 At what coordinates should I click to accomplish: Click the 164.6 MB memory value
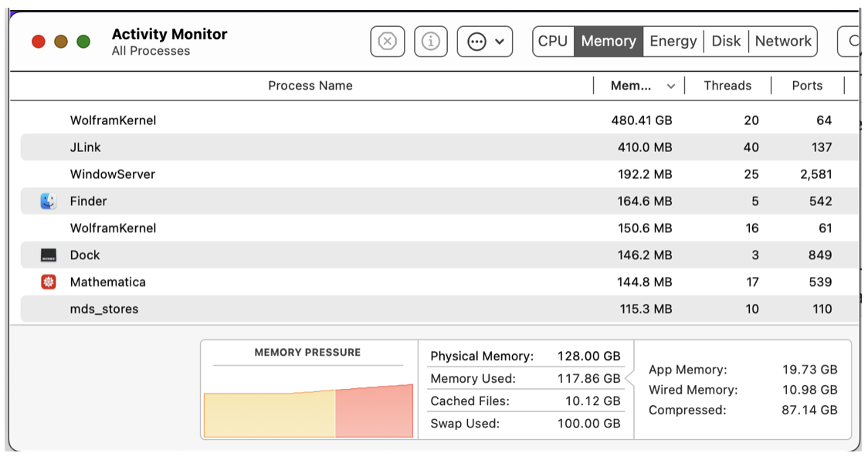tap(645, 201)
